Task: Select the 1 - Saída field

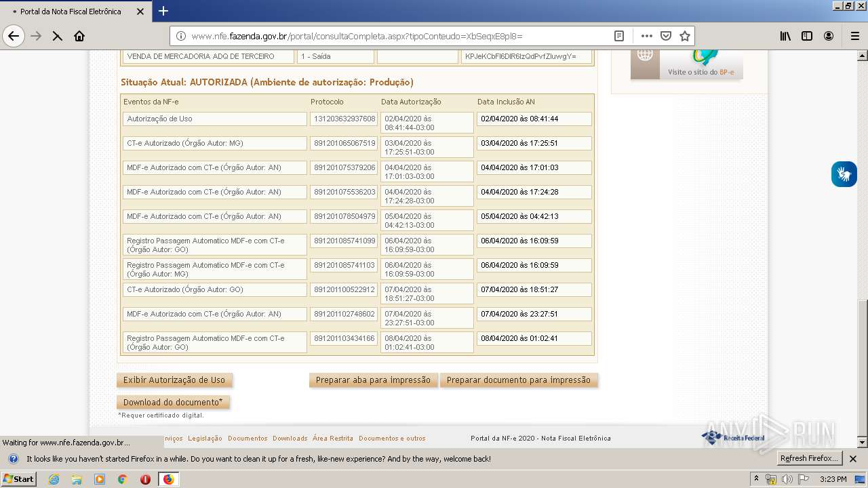Action: pyautogui.click(x=336, y=57)
